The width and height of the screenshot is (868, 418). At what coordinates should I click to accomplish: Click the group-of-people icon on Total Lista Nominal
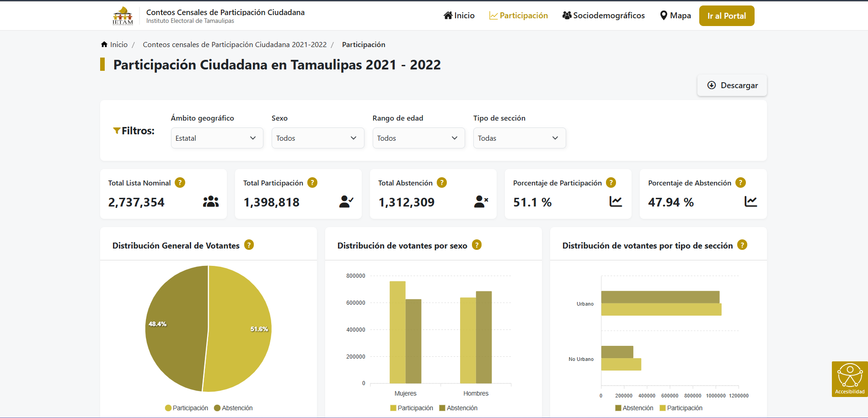click(210, 201)
